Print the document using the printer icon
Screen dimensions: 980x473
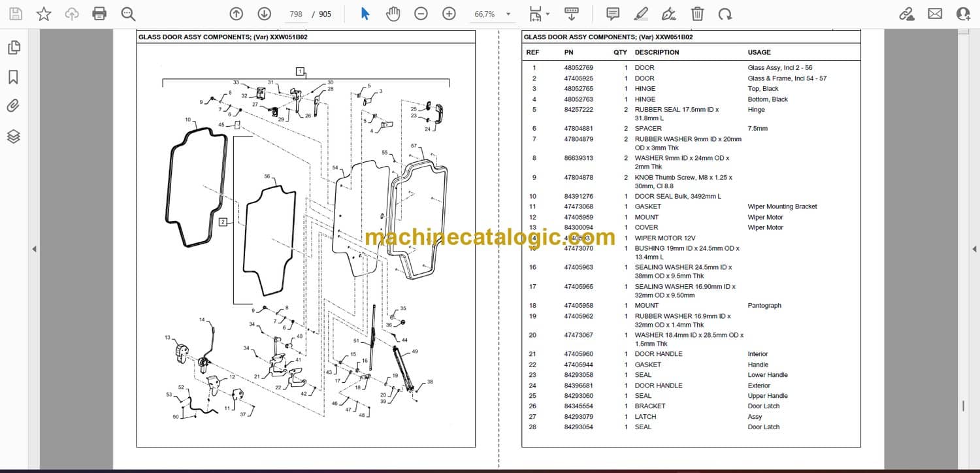tap(99, 14)
